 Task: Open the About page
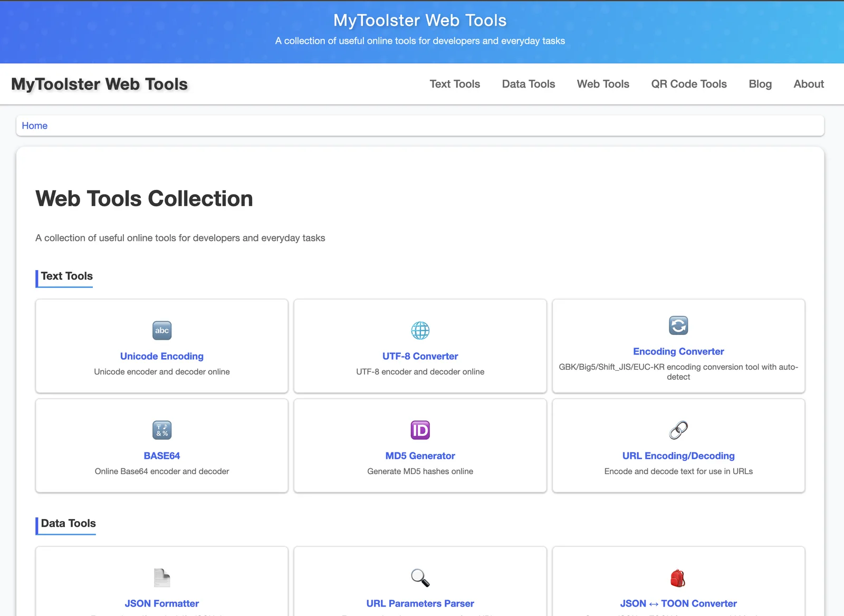point(809,84)
